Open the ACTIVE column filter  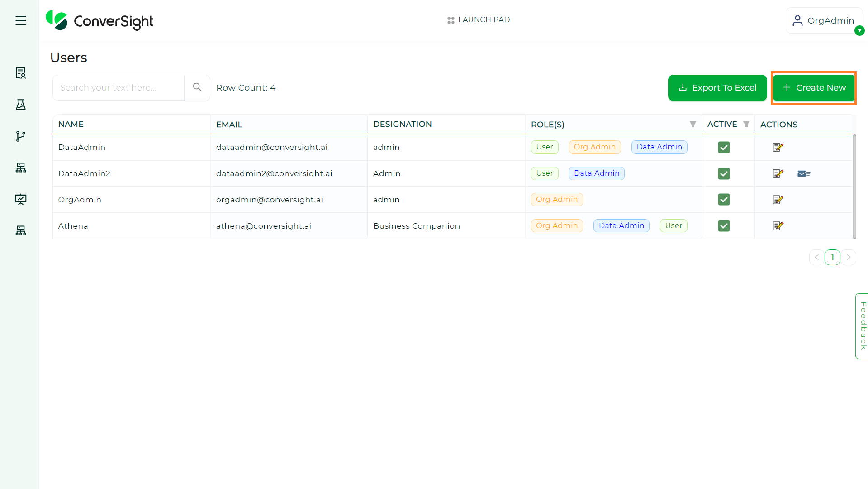tap(746, 124)
